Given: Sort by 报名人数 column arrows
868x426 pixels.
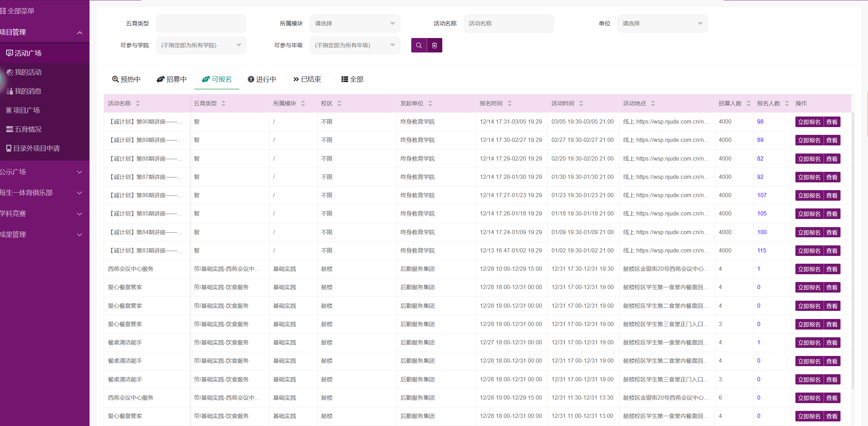Looking at the screenshot, I should (x=787, y=104).
